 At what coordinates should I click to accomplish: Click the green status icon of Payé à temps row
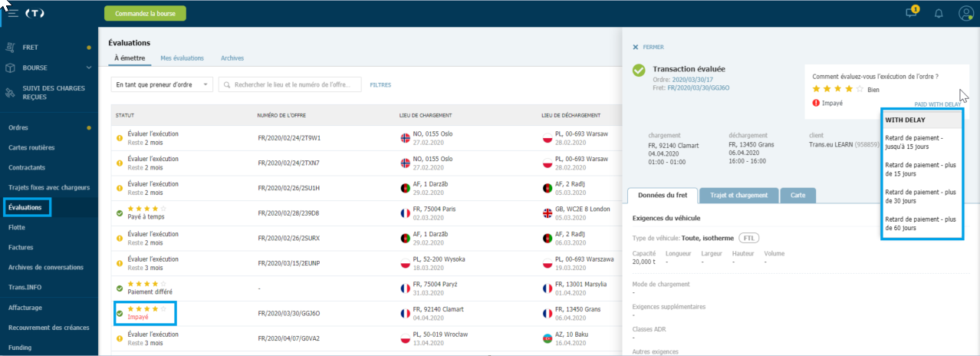(x=120, y=213)
